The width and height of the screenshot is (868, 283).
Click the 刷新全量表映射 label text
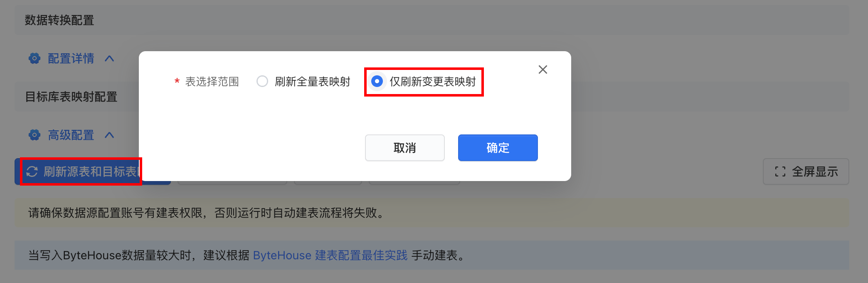313,82
